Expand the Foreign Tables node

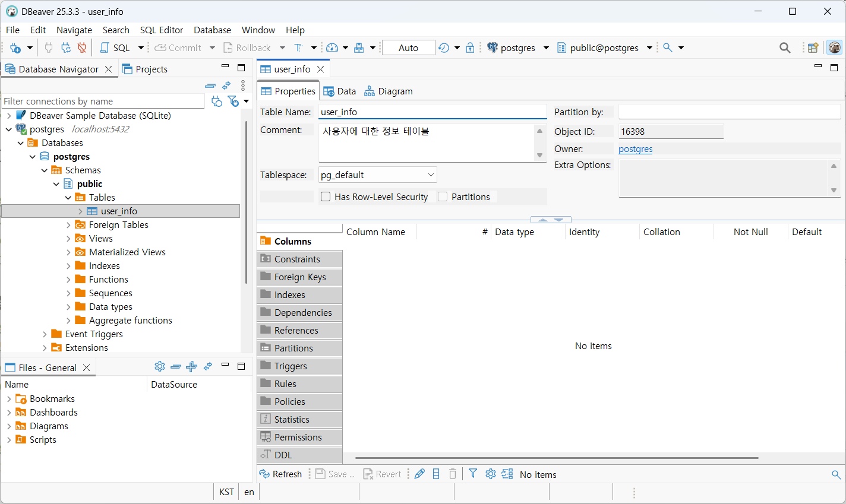coord(68,225)
